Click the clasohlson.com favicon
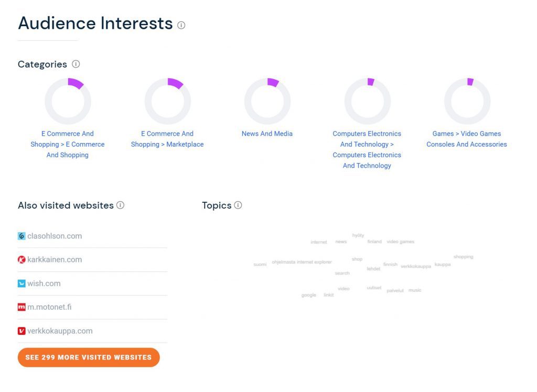Image resolution: width=537 pixels, height=392 pixels. pos(22,236)
